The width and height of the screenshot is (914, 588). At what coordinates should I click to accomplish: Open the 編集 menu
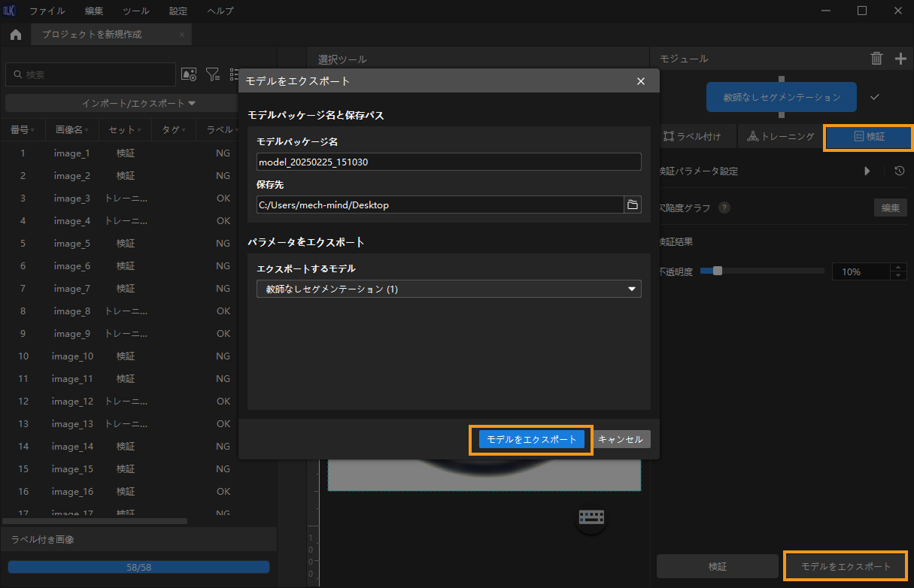(x=94, y=11)
